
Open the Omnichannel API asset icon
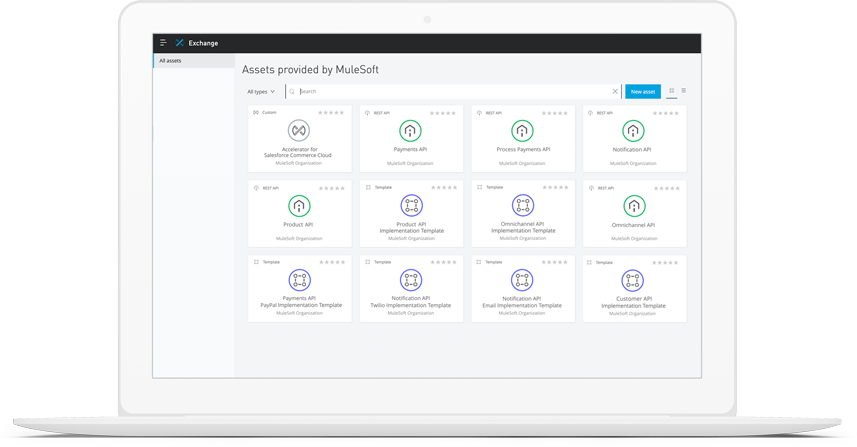(x=634, y=206)
